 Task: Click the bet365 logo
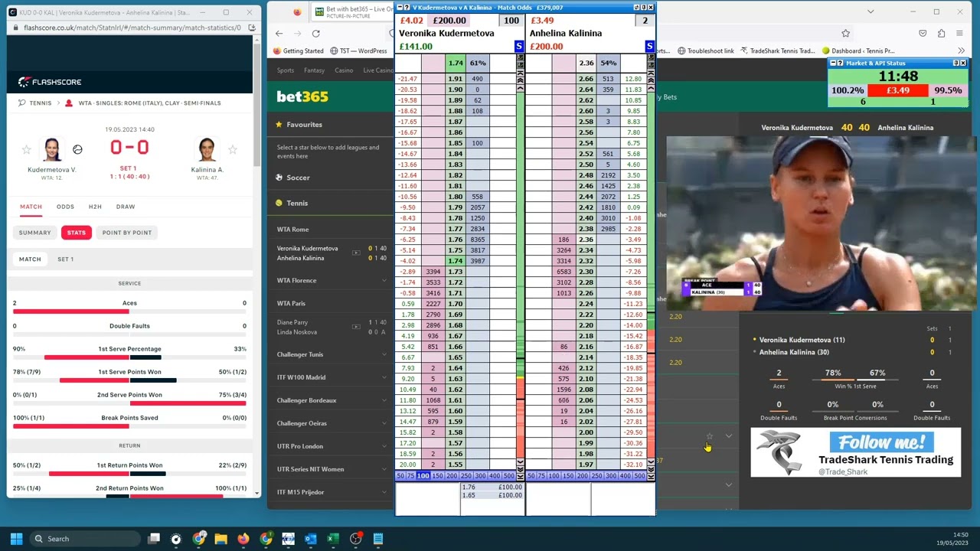click(x=302, y=96)
